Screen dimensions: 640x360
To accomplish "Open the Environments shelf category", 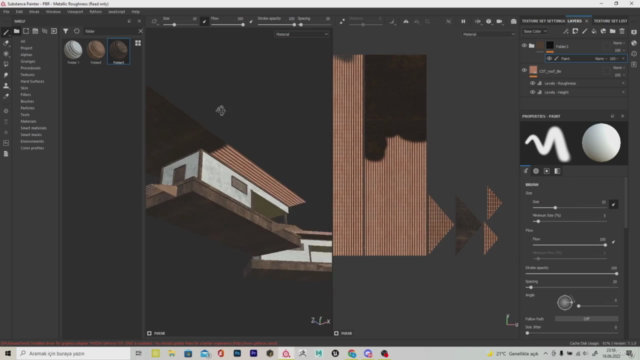I will [x=32, y=141].
